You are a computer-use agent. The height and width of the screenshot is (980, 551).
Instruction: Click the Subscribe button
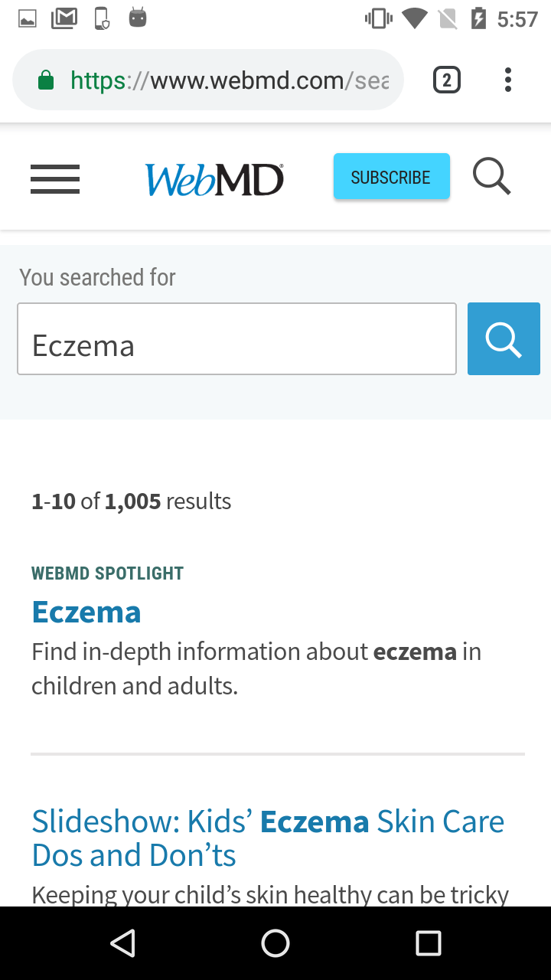[x=391, y=177]
